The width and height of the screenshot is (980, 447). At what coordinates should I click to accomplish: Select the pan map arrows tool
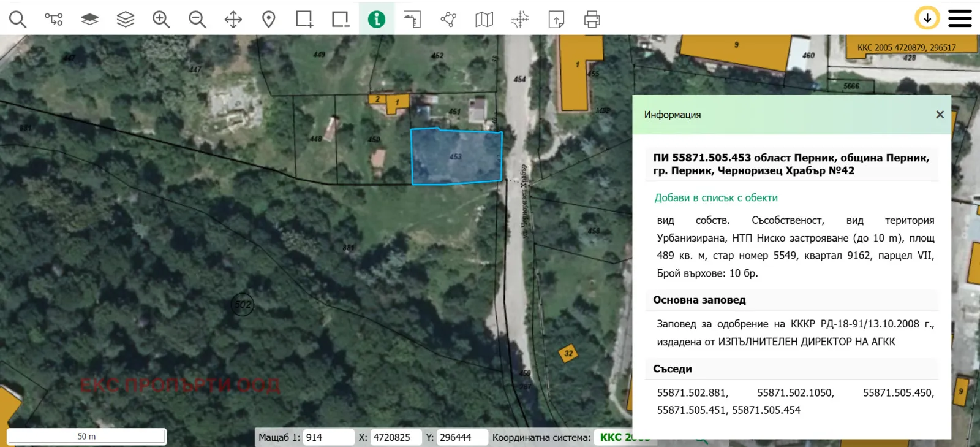tap(233, 19)
